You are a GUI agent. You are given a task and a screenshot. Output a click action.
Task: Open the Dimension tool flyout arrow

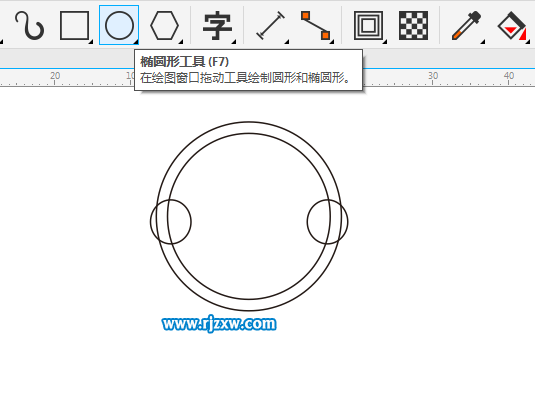287,42
